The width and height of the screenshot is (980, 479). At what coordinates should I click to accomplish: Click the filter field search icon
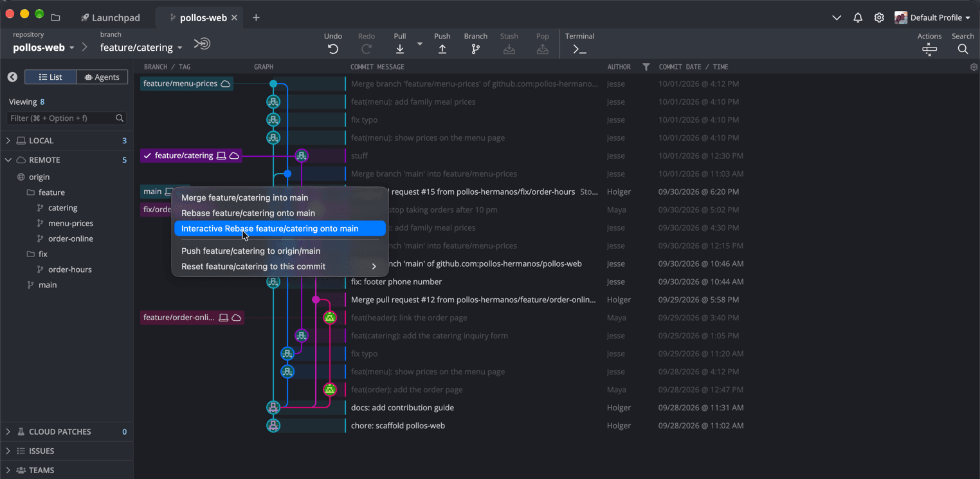tap(120, 118)
